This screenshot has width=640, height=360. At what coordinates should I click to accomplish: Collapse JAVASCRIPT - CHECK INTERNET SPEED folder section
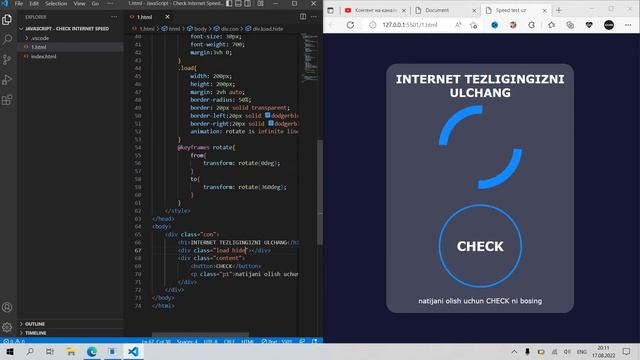pyautogui.click(x=70, y=29)
